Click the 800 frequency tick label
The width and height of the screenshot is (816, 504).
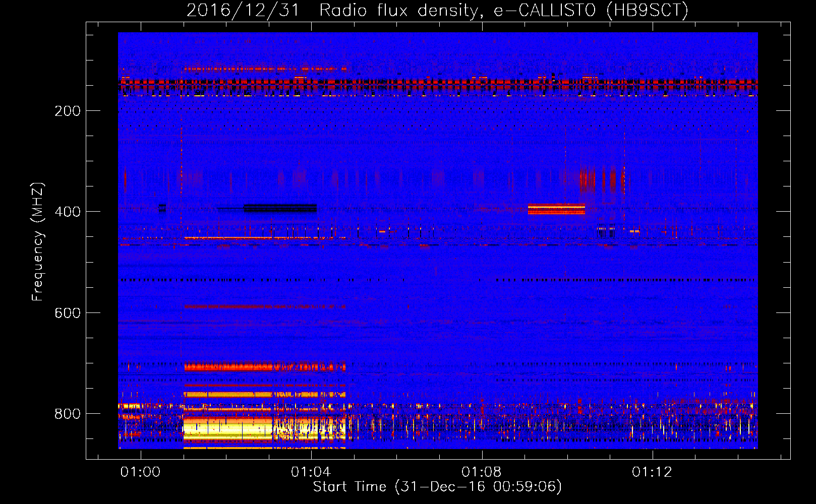(x=68, y=414)
